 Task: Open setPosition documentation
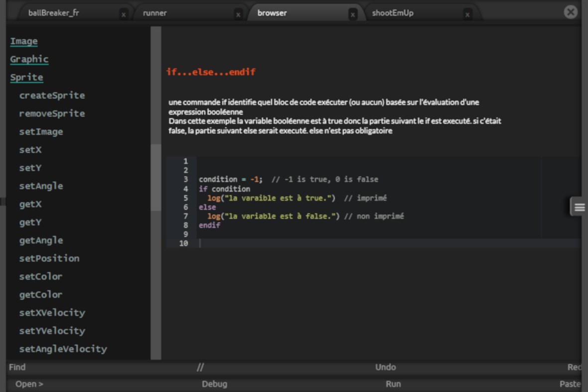tap(49, 258)
